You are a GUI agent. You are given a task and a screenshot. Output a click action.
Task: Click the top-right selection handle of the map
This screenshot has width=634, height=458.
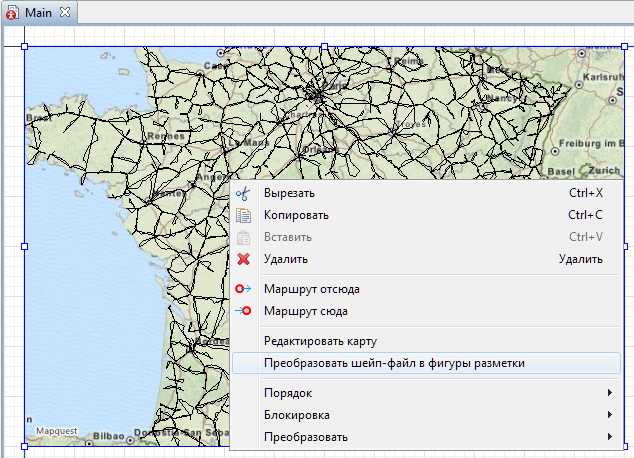(x=624, y=46)
